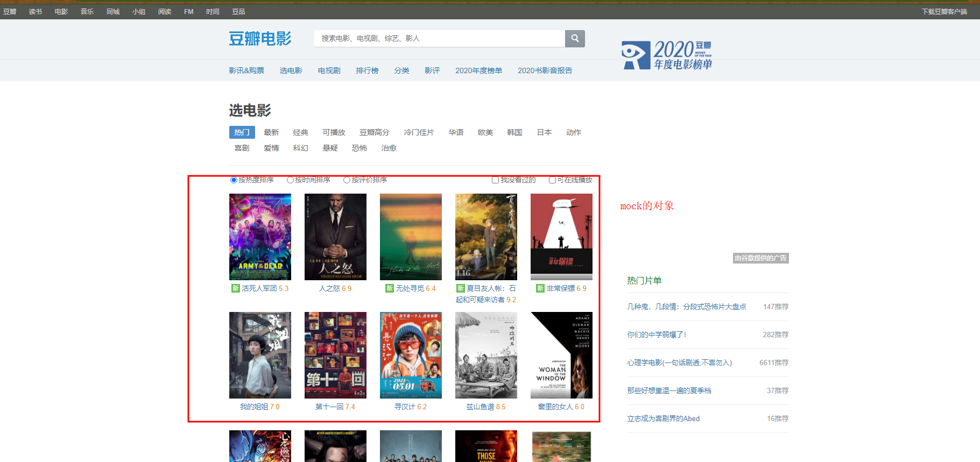Open the 2020 年度电影榜单 banner
Image resolution: width=980 pixels, height=462 pixels.
667,55
